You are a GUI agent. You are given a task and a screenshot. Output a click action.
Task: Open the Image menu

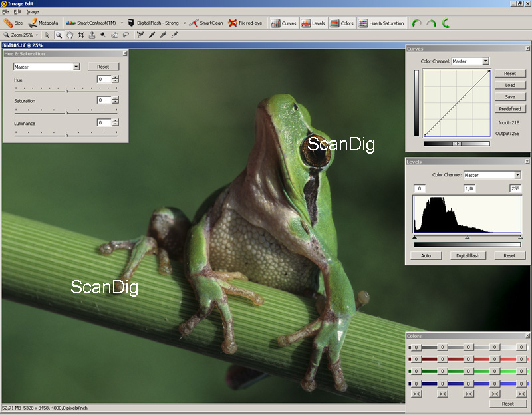33,11
